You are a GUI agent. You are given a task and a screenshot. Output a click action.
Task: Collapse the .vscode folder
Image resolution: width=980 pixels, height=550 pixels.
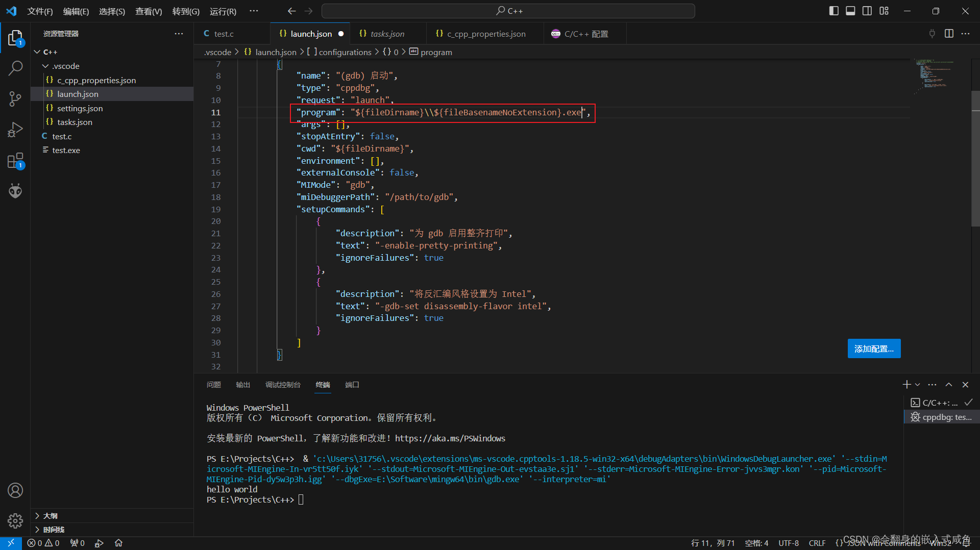point(45,66)
